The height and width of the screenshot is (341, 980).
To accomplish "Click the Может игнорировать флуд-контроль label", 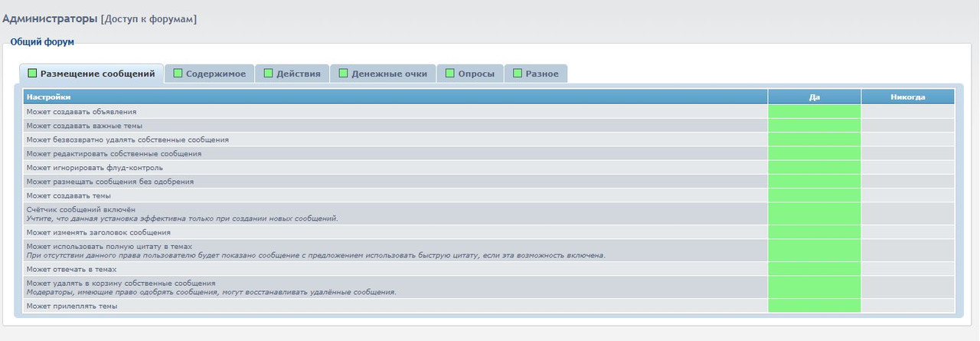I will coord(94,167).
